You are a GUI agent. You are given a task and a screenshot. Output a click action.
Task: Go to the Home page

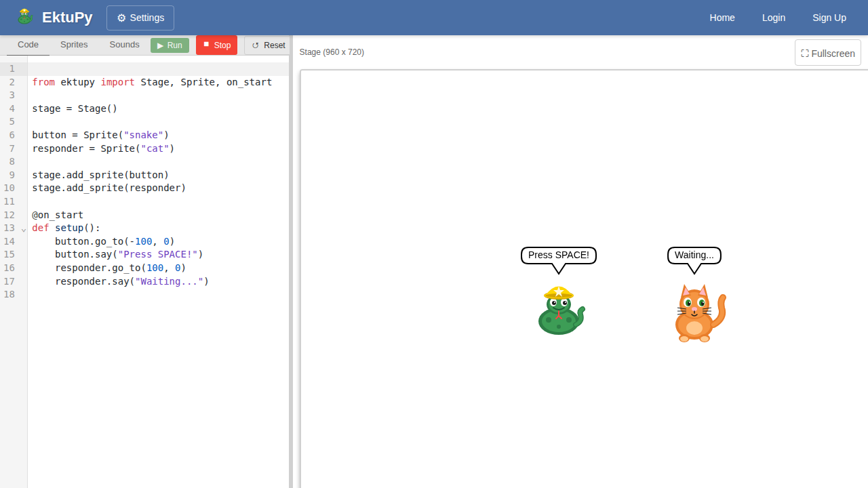(x=722, y=18)
